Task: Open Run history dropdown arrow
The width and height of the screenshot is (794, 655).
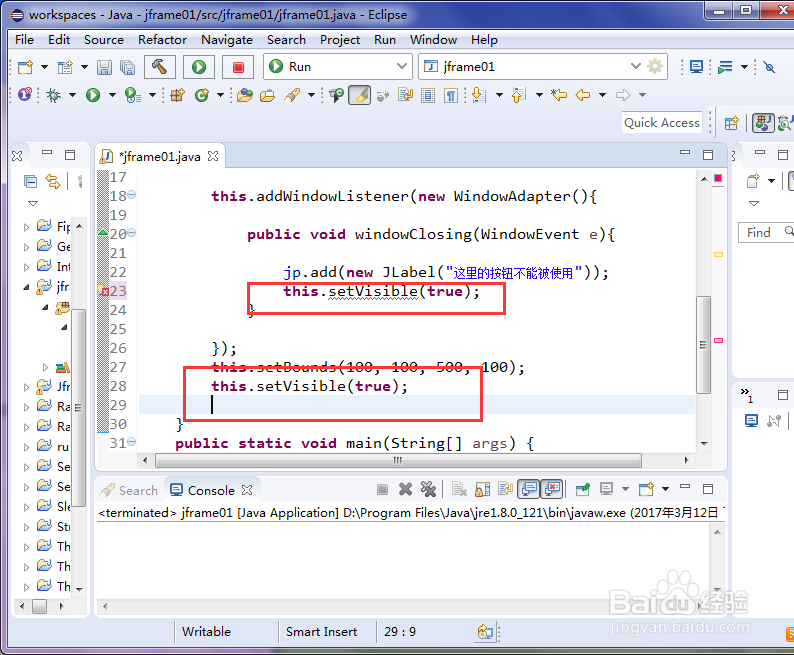Action: [112, 95]
